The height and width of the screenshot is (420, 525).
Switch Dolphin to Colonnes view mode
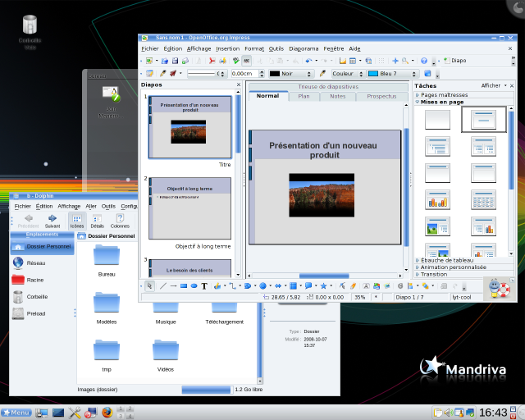tap(120, 221)
